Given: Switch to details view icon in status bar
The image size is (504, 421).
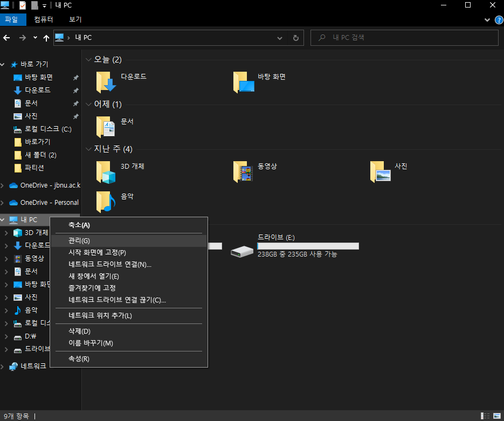Looking at the screenshot, I should click(x=485, y=416).
